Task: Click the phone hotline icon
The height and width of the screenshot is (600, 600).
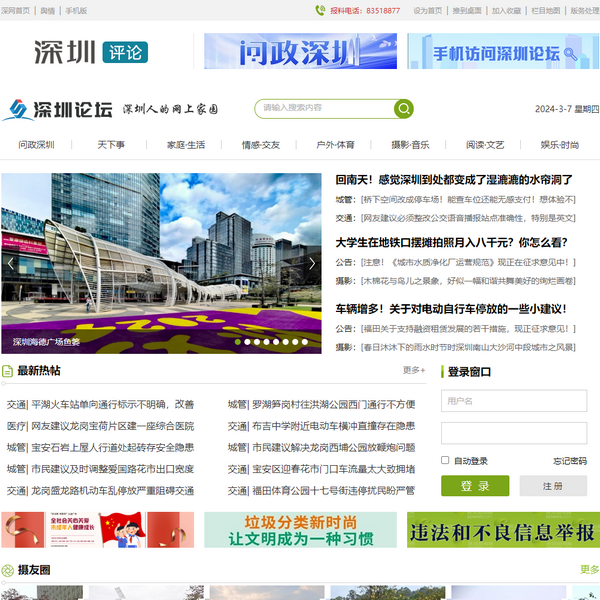Action: (x=320, y=11)
